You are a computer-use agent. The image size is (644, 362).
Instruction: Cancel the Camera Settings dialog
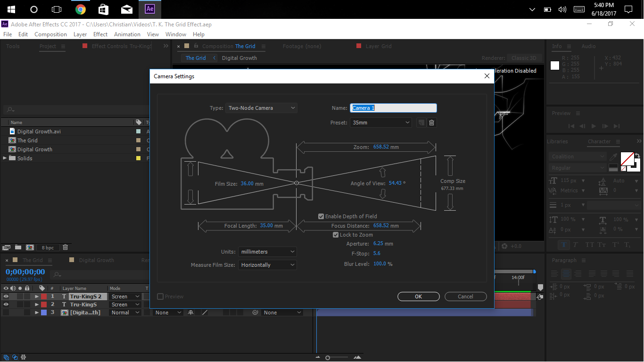click(465, 296)
